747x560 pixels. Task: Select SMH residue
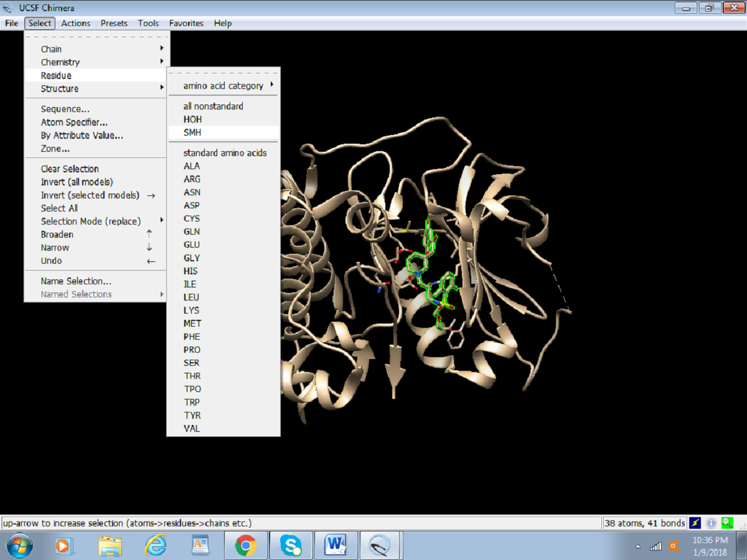point(223,133)
